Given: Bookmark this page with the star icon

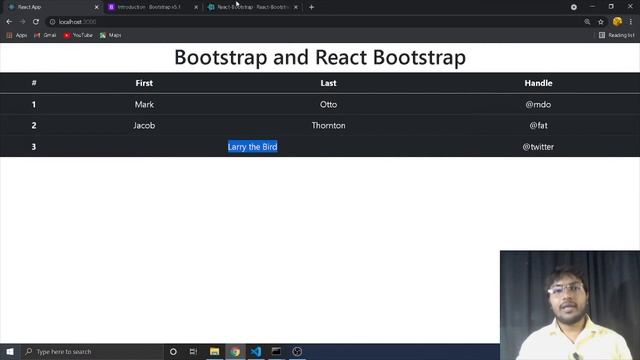Looking at the screenshot, I should click(601, 22).
